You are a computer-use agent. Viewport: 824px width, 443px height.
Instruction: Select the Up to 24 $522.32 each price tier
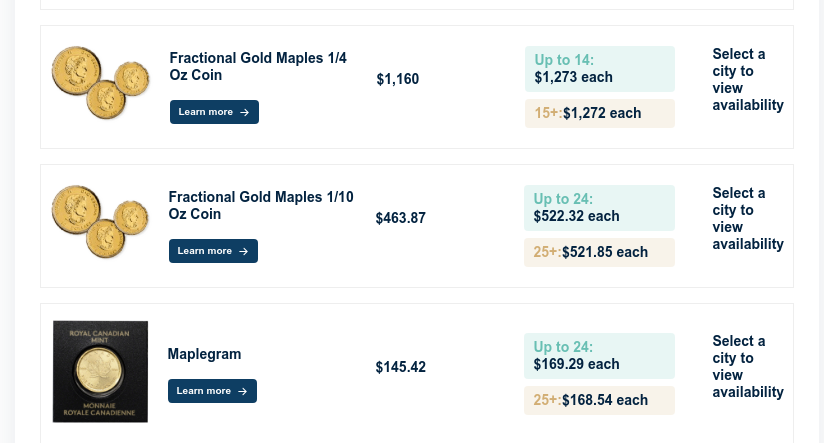(599, 208)
